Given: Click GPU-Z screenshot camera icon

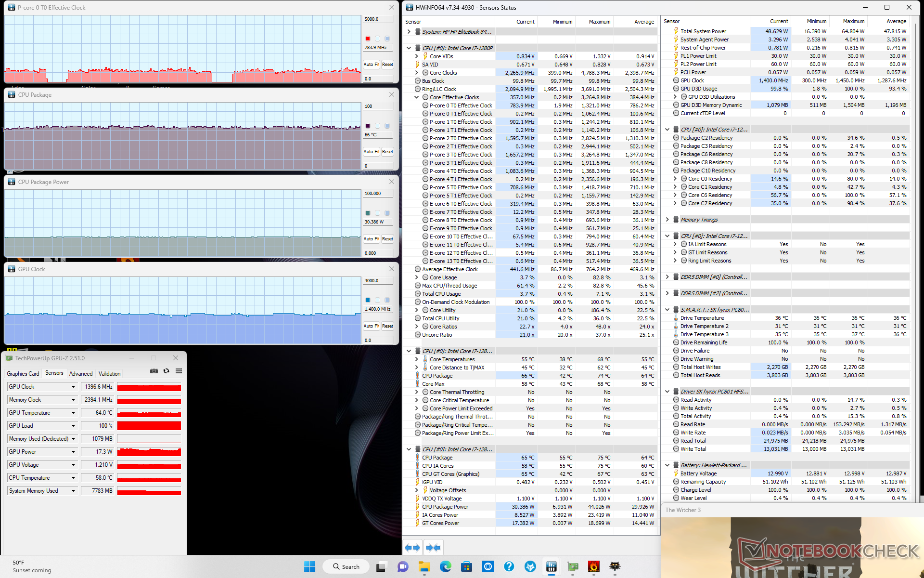Looking at the screenshot, I should (154, 371).
